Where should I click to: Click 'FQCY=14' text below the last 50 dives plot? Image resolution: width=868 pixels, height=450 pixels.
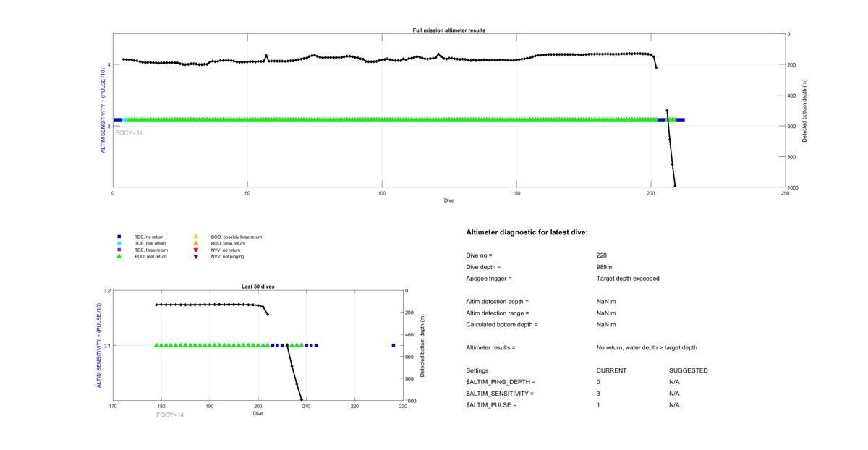click(170, 415)
